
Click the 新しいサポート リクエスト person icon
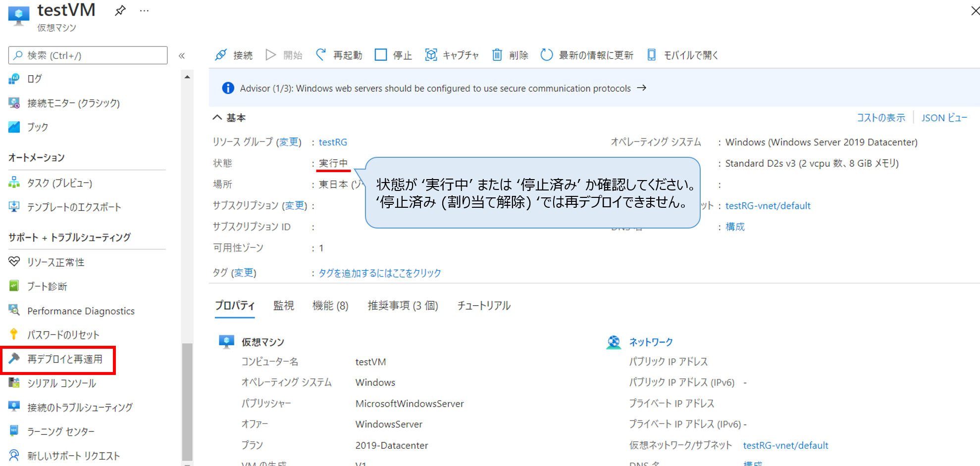tap(14, 455)
